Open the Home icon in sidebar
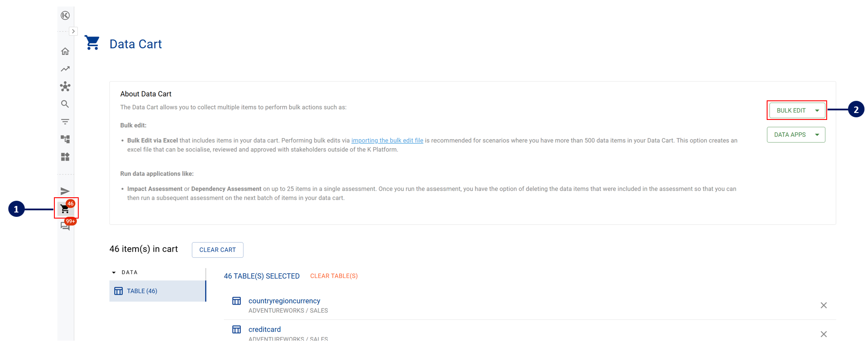 (65, 51)
